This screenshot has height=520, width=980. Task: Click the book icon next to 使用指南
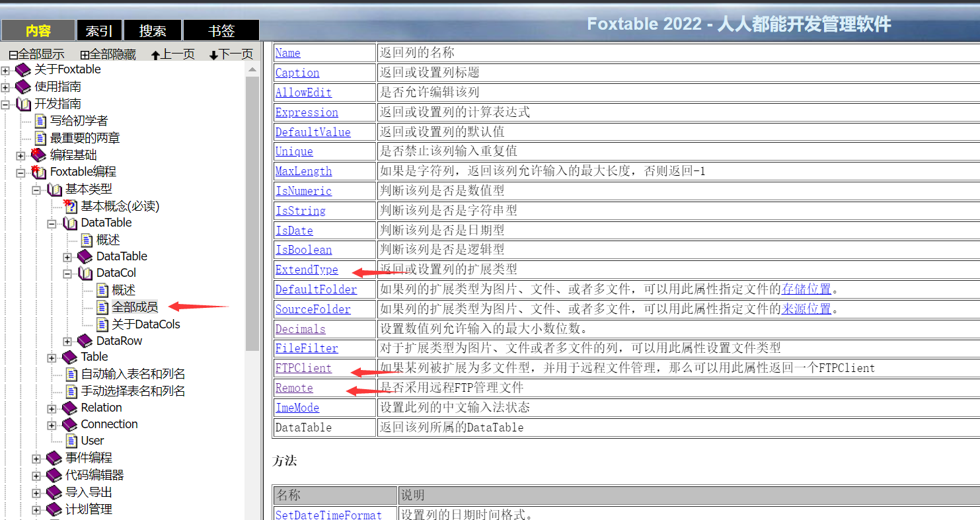coord(23,87)
